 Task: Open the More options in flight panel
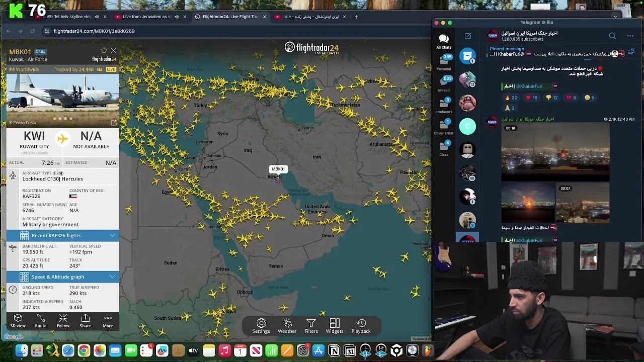click(108, 321)
